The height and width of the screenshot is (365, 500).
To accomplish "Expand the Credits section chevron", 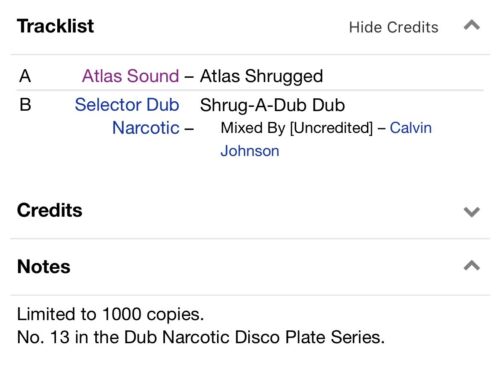I will point(472,211).
